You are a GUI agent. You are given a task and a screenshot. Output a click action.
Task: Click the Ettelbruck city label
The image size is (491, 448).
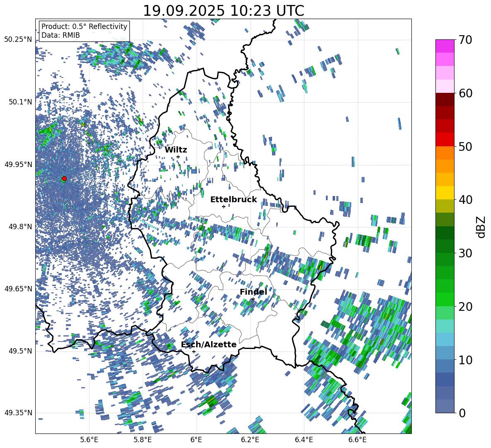tap(233, 200)
